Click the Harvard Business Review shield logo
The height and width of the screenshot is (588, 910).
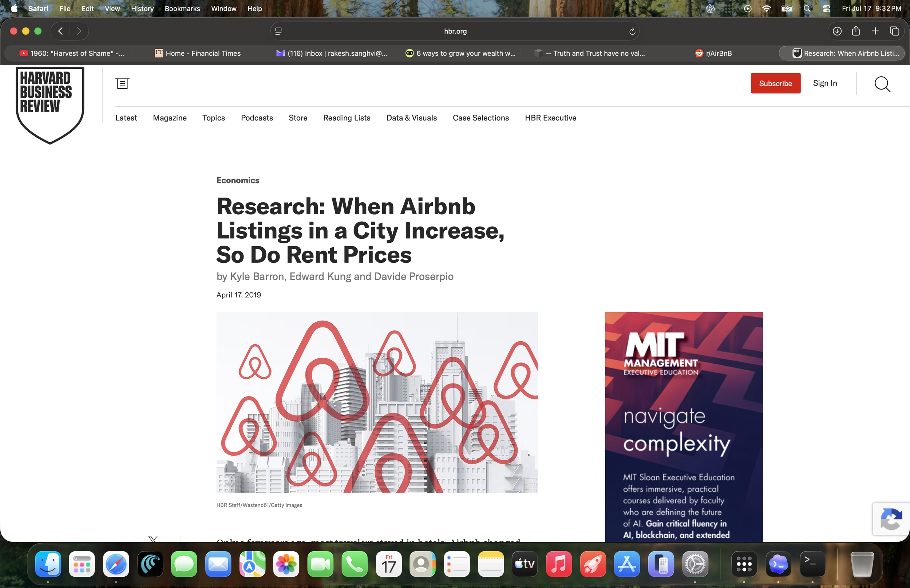pyautogui.click(x=50, y=106)
